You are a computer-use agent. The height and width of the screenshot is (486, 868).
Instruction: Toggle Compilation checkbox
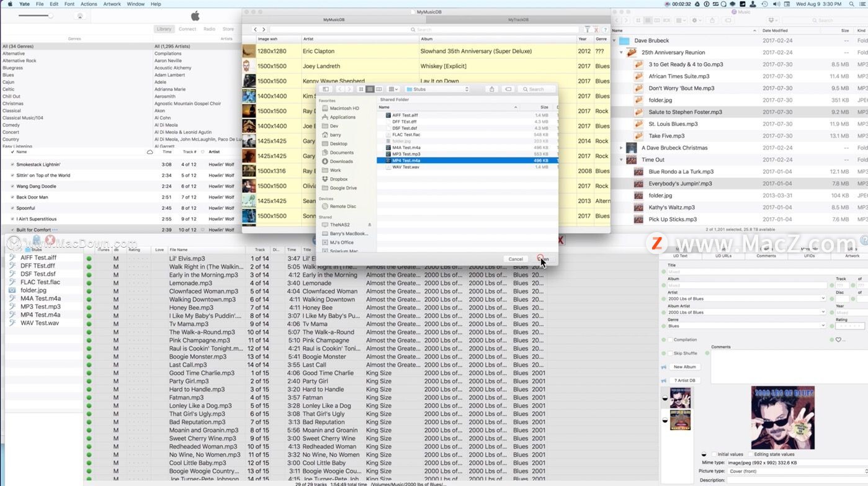tap(670, 340)
